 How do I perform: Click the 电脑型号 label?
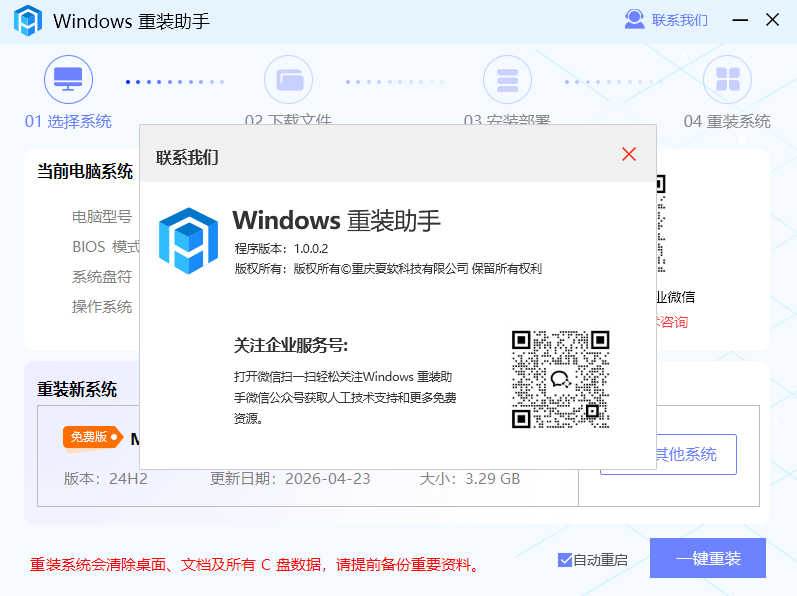102,216
